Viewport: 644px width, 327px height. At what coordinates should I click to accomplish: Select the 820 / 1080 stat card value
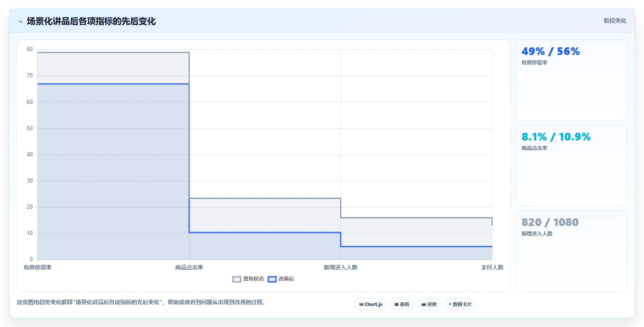(x=550, y=223)
